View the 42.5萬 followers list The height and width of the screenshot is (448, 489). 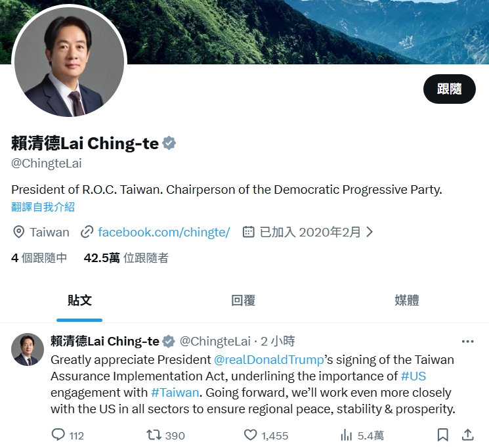(x=126, y=258)
